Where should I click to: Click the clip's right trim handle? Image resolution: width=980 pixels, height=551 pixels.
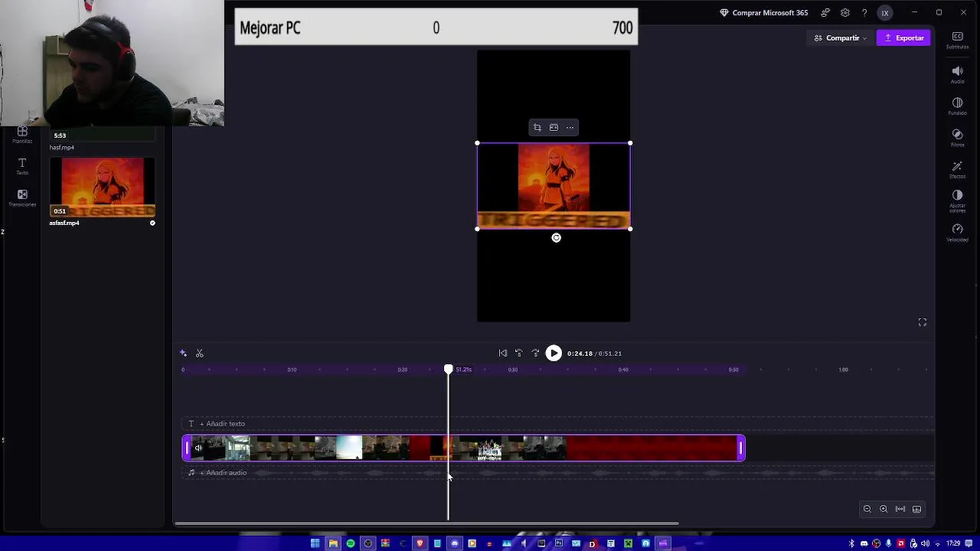pos(741,448)
